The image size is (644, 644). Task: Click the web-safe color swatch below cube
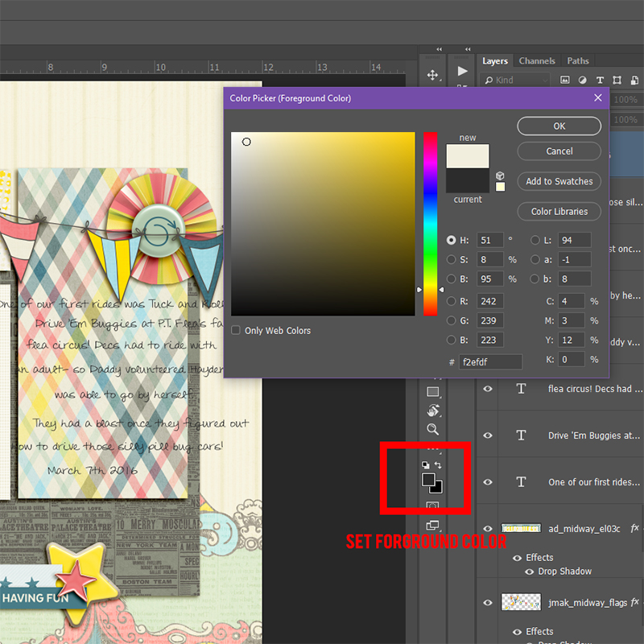tap(500, 187)
